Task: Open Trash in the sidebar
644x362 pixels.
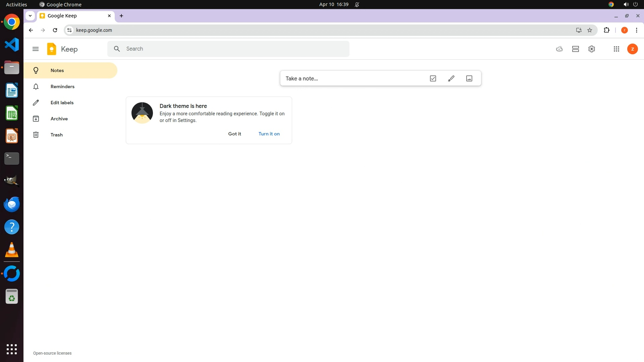Action: point(56,135)
